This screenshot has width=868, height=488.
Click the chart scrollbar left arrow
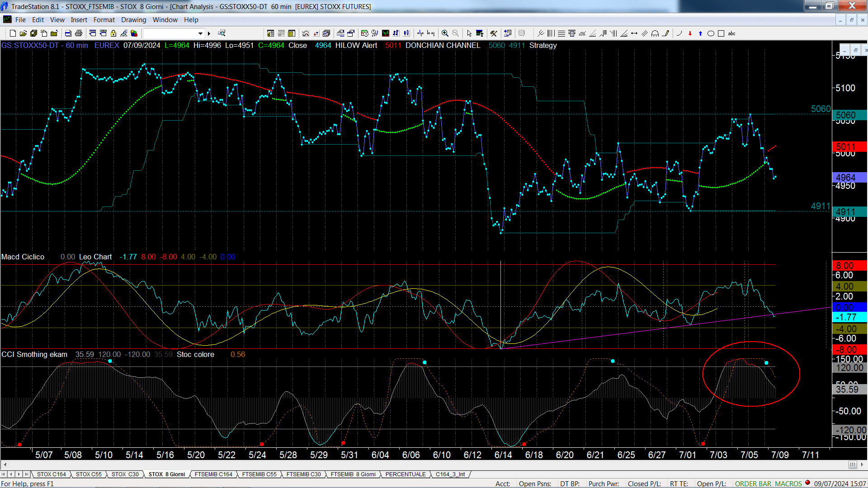coord(5,465)
